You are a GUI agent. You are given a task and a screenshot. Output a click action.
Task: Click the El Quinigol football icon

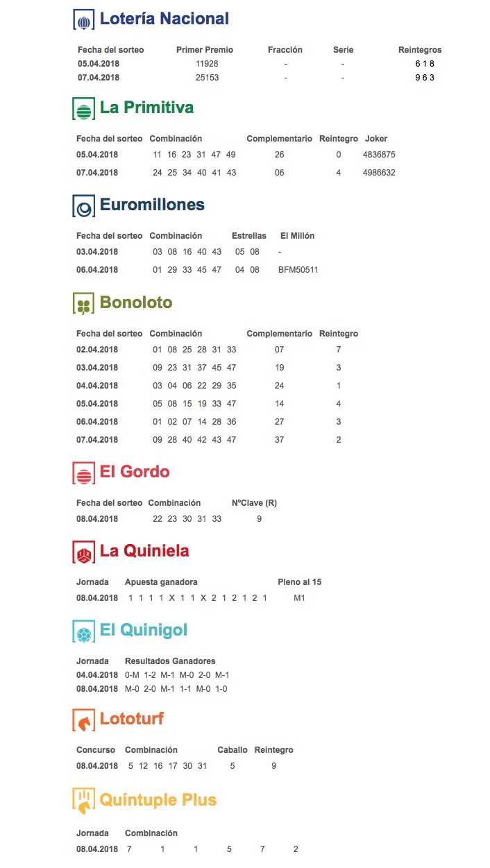84,631
